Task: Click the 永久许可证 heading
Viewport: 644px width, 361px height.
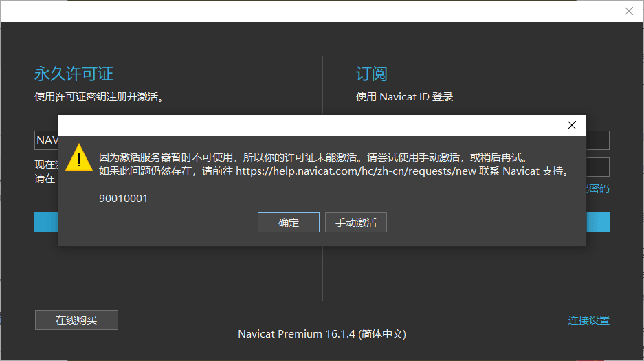Action: [74, 74]
